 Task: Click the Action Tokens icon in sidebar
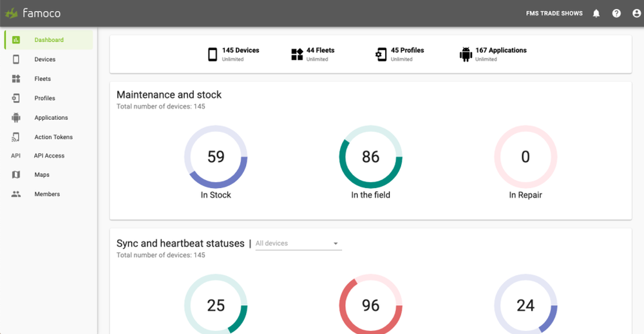tap(16, 137)
